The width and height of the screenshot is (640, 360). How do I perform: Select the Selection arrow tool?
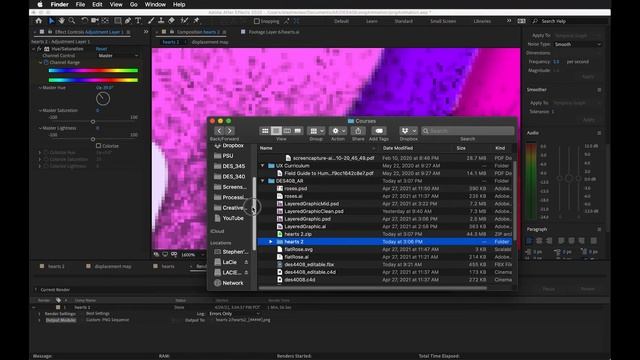pos(51,20)
